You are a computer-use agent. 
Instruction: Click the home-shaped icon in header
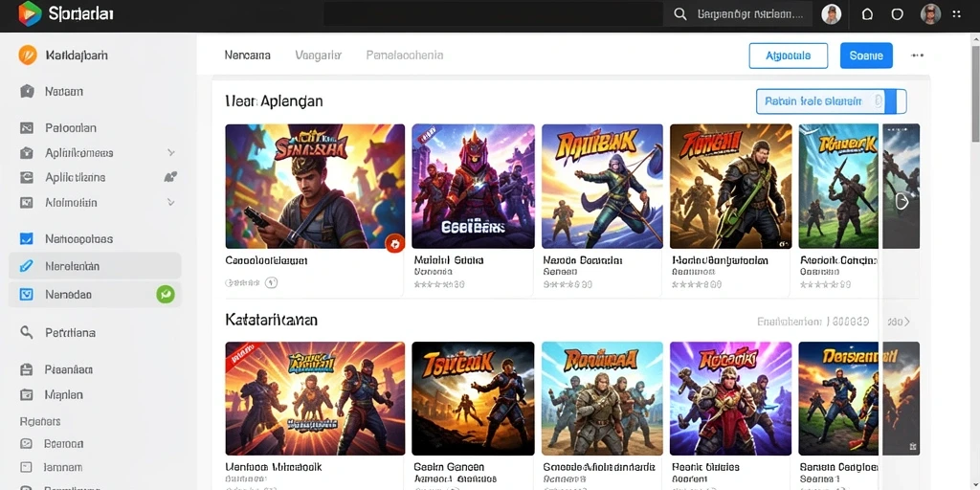(867, 14)
